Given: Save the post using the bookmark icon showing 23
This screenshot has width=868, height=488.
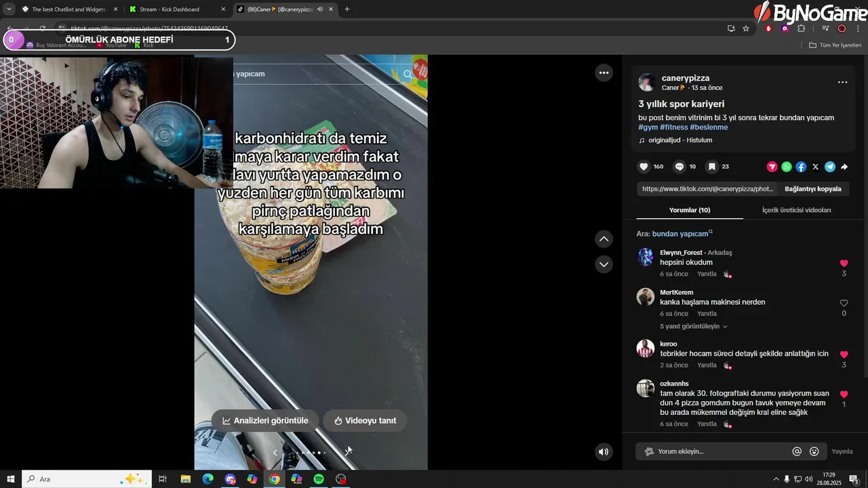Looking at the screenshot, I should (x=712, y=167).
